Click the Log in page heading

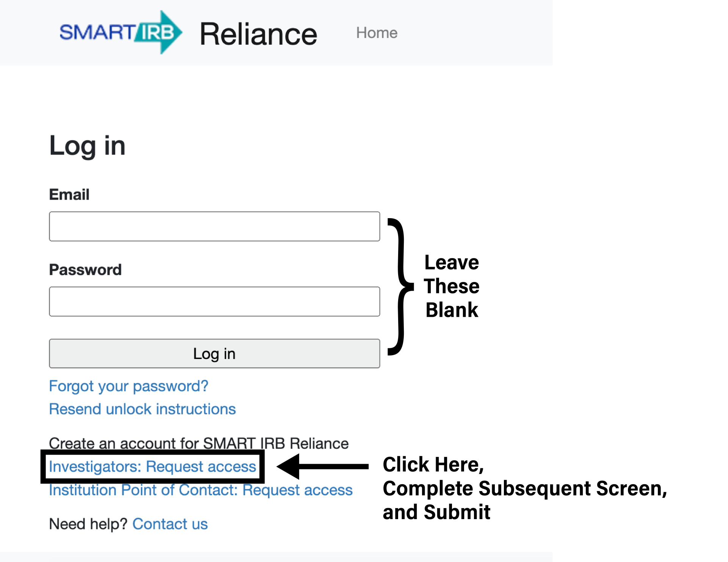tap(87, 146)
